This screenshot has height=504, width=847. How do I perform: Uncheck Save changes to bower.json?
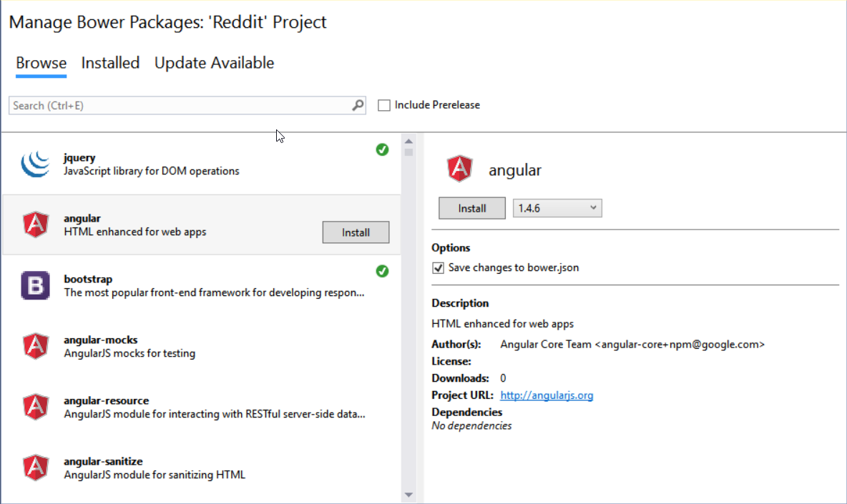[x=438, y=267]
